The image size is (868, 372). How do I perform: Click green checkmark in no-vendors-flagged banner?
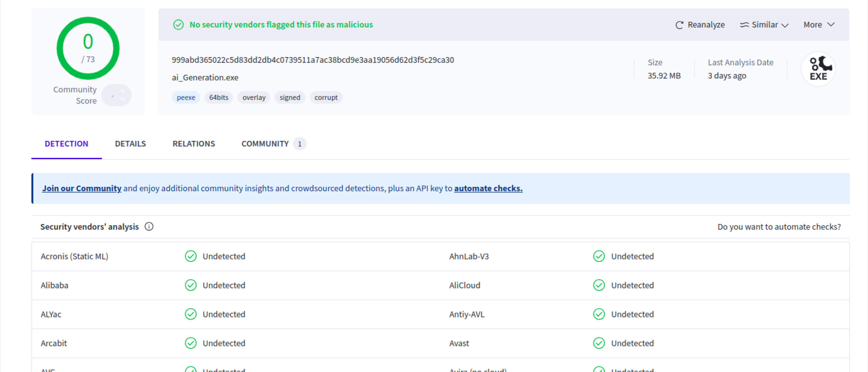point(178,25)
